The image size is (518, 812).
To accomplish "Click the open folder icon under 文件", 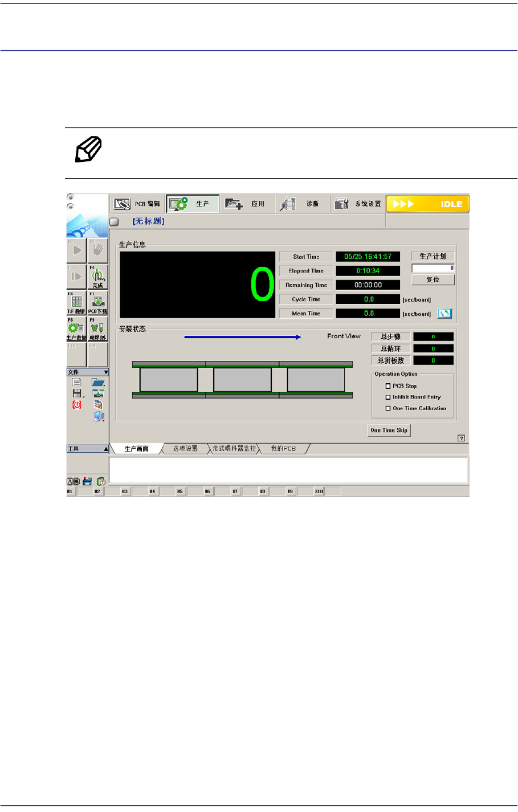I will pos(98,382).
